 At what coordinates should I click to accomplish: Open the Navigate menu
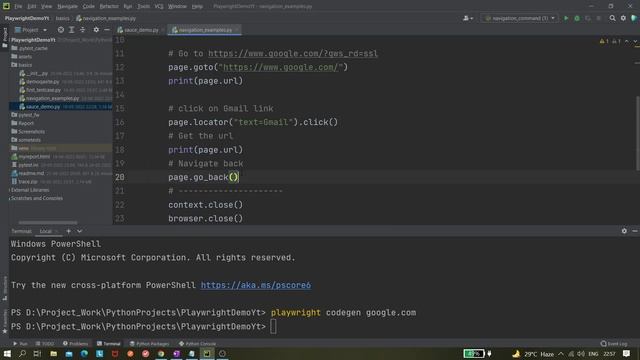click(x=67, y=6)
